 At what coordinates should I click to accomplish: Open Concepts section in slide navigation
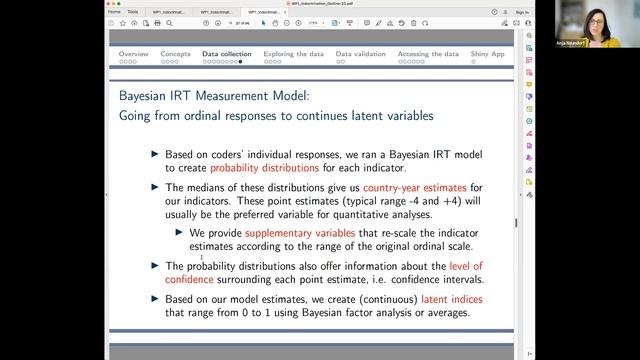click(176, 54)
